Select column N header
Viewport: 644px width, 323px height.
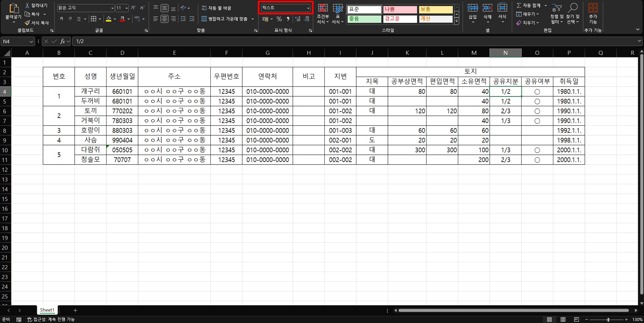click(506, 53)
